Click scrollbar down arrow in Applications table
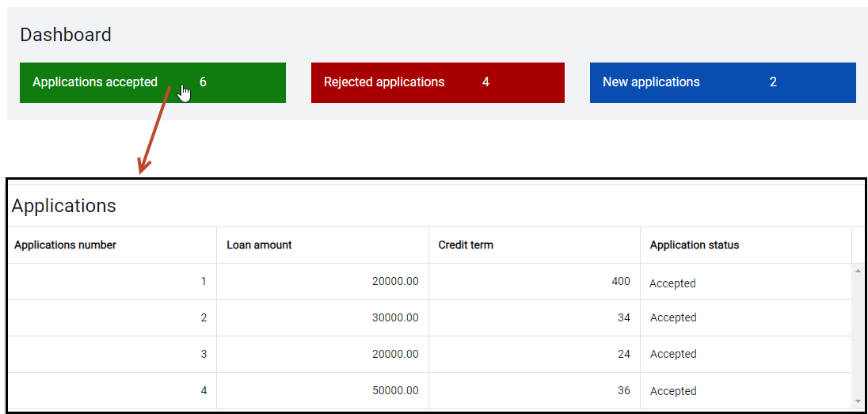This screenshot has width=868, height=414. (858, 401)
